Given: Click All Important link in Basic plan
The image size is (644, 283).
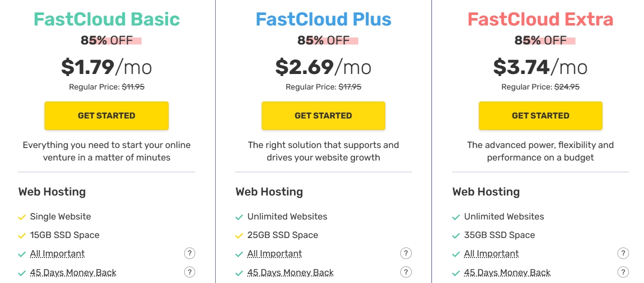Looking at the screenshot, I should [58, 254].
